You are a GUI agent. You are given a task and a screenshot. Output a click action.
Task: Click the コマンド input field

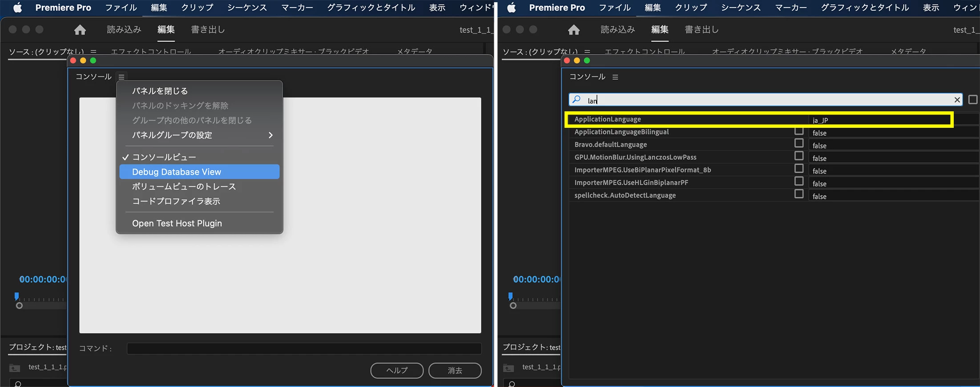(x=304, y=348)
